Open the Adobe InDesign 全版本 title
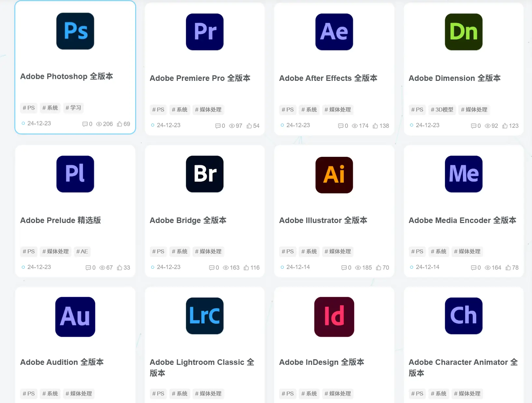The width and height of the screenshot is (532, 403). coord(322,362)
